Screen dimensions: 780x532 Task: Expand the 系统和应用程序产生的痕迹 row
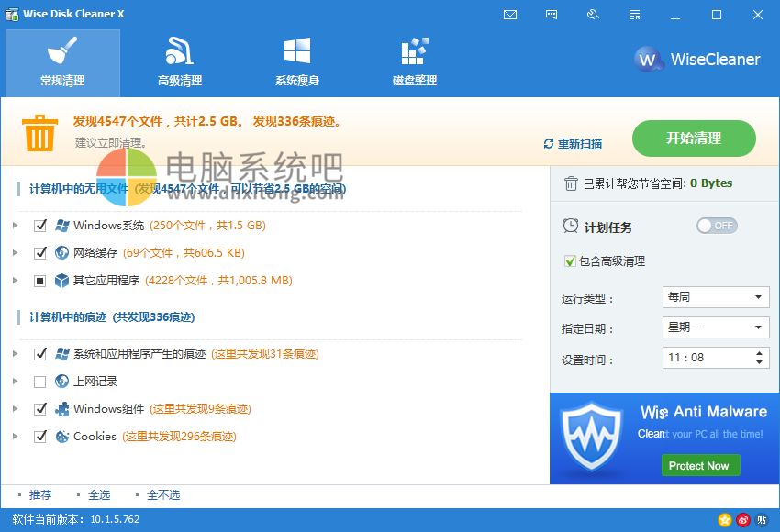[16, 354]
